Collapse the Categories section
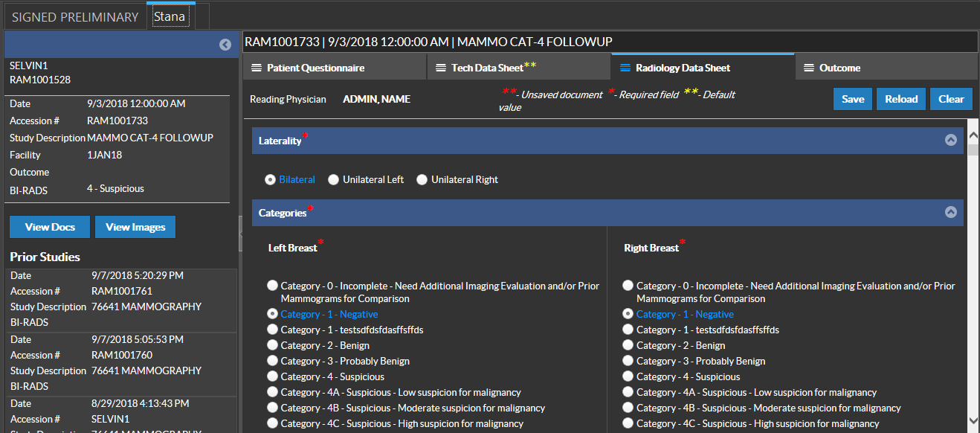 click(x=950, y=212)
